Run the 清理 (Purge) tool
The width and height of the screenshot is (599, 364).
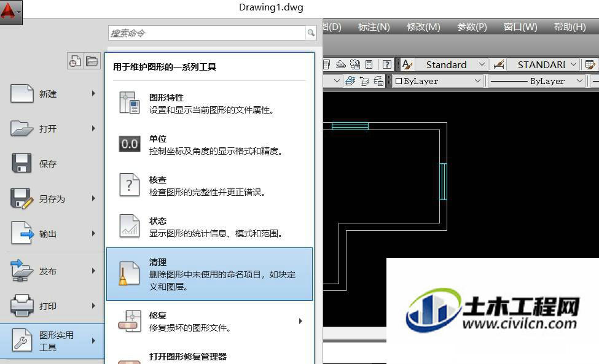(209, 274)
